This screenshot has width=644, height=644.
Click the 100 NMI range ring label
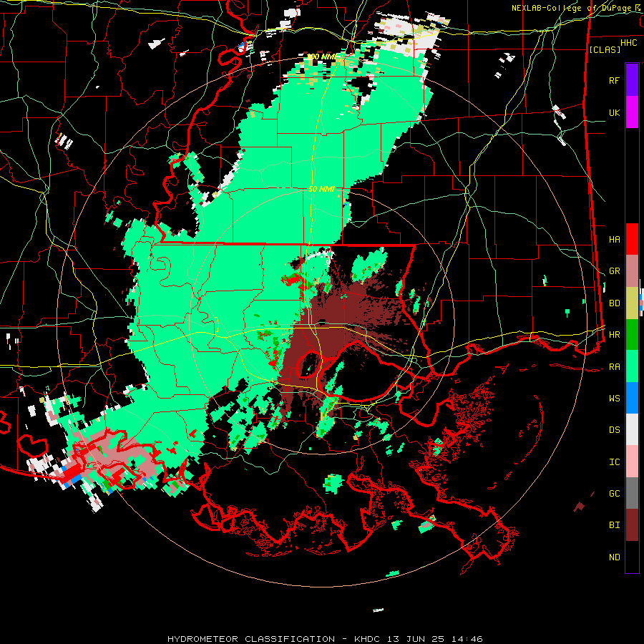(321, 57)
